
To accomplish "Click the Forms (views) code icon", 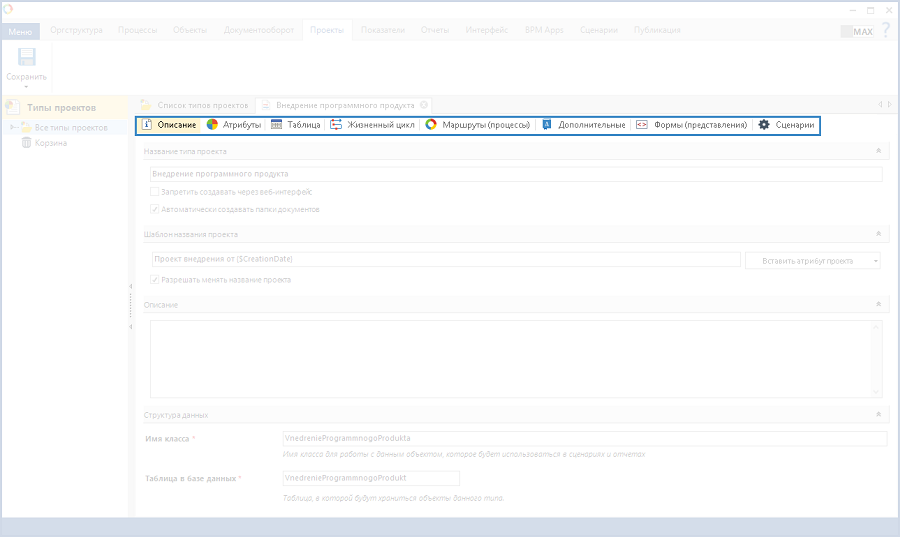I will tap(642, 125).
